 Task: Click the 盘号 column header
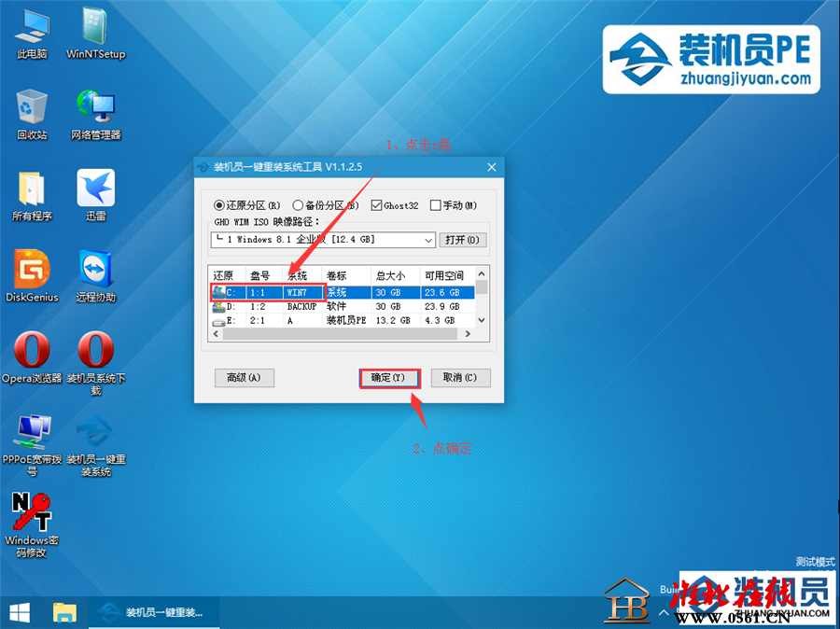point(264,276)
